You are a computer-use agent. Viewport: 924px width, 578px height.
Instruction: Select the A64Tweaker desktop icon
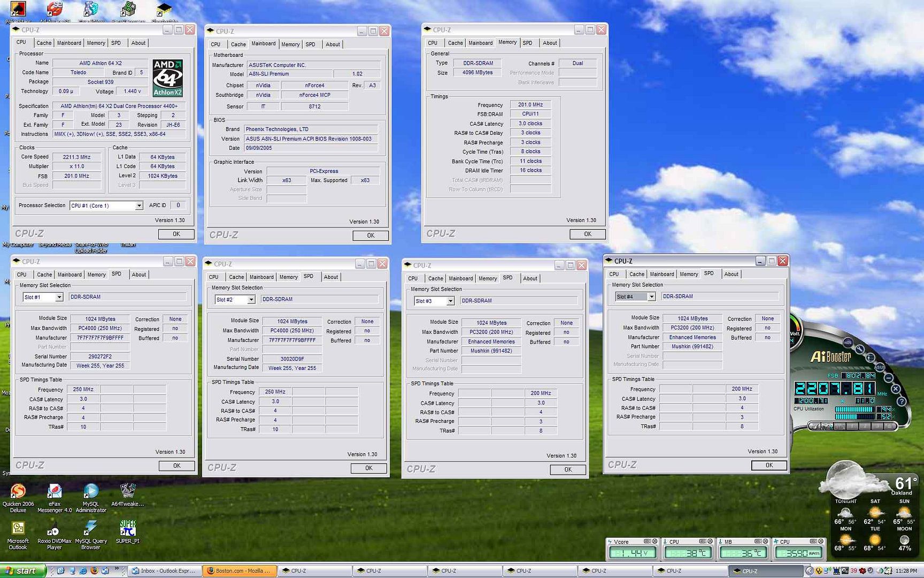127,495
